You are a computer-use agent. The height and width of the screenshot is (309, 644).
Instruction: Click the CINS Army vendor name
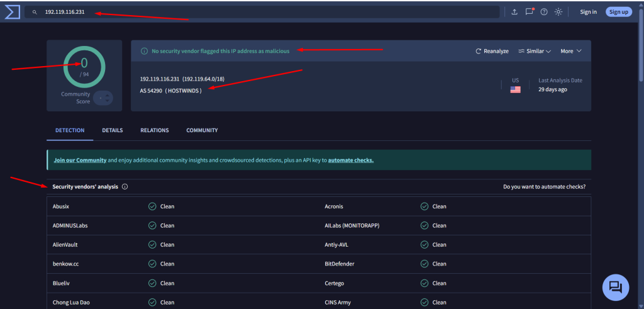[x=338, y=303]
